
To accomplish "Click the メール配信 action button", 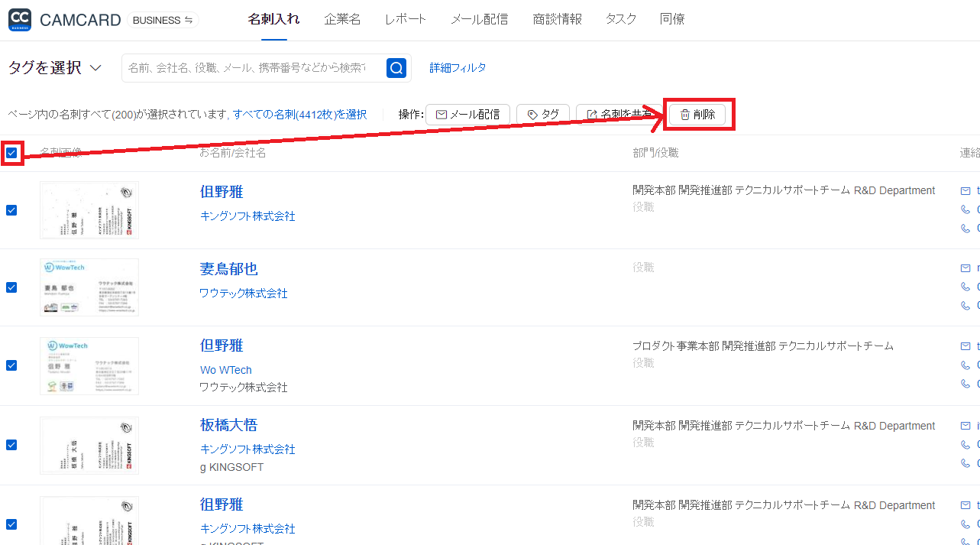I will [x=467, y=115].
